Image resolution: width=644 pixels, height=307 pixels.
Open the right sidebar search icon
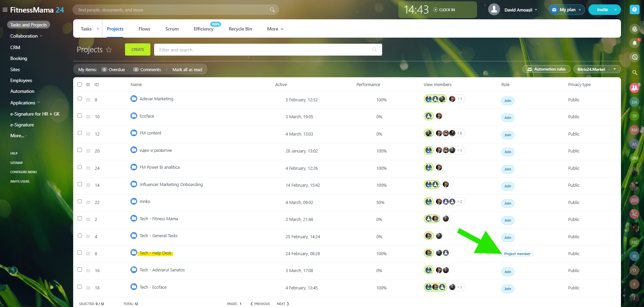[x=635, y=73]
